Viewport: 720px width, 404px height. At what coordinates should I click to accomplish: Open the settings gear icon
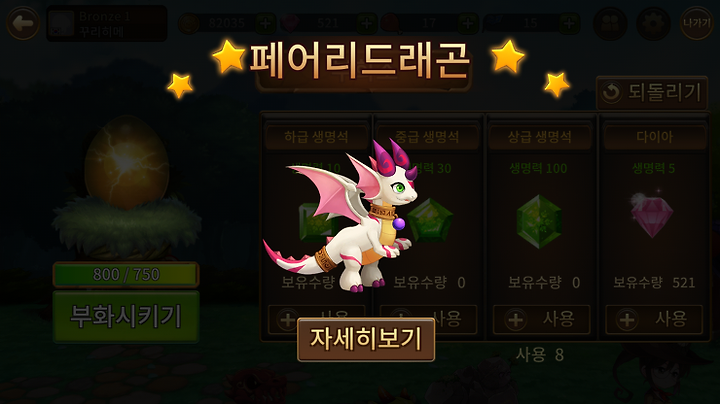653,23
